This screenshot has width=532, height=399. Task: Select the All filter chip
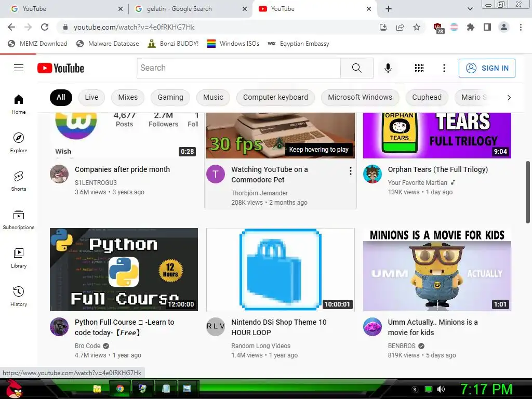coord(61,97)
